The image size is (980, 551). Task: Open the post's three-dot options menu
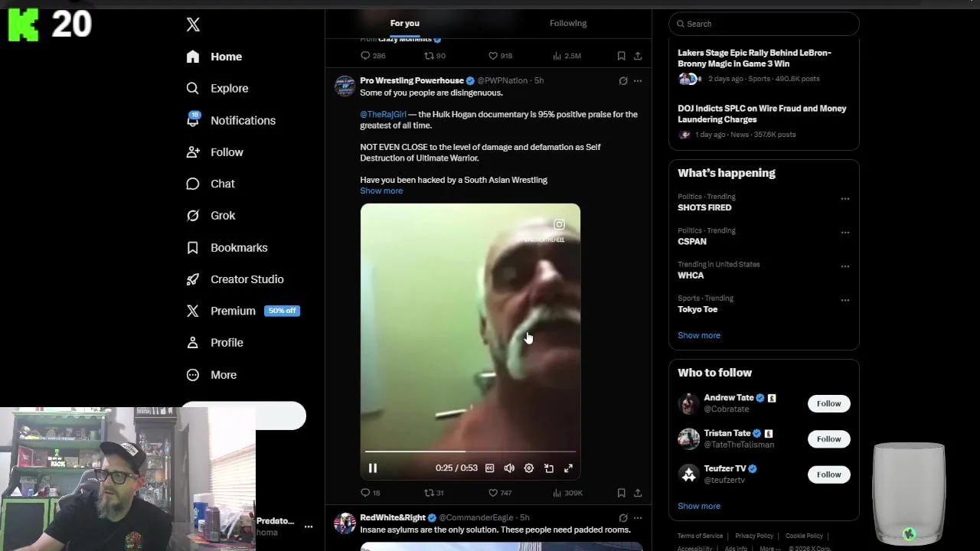click(x=638, y=80)
